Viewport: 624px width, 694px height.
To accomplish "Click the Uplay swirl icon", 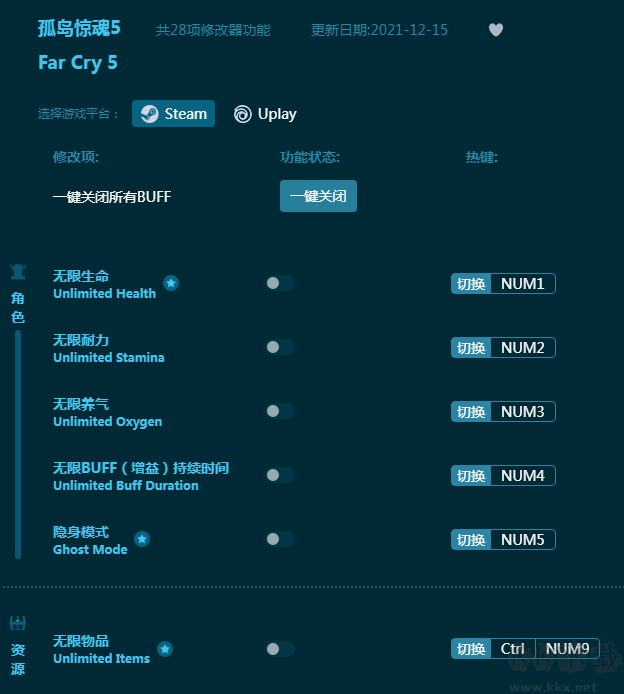I will [243, 114].
